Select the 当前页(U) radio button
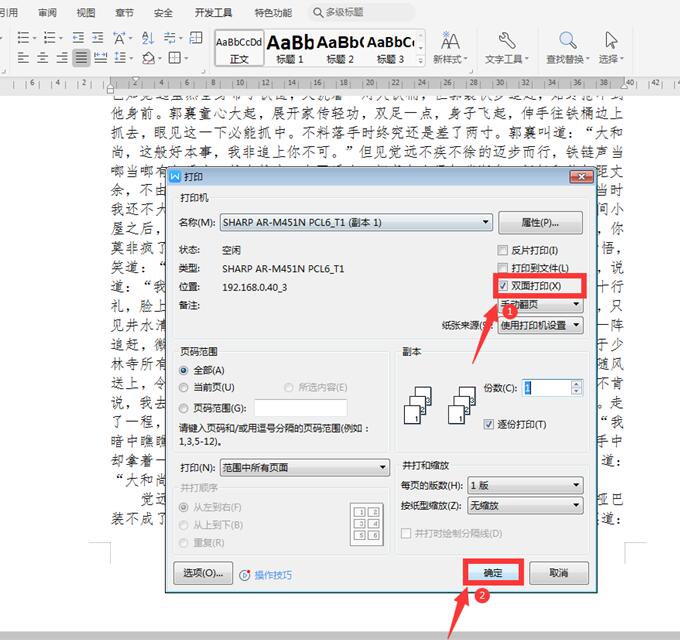This screenshot has height=640, width=680. coord(183,387)
